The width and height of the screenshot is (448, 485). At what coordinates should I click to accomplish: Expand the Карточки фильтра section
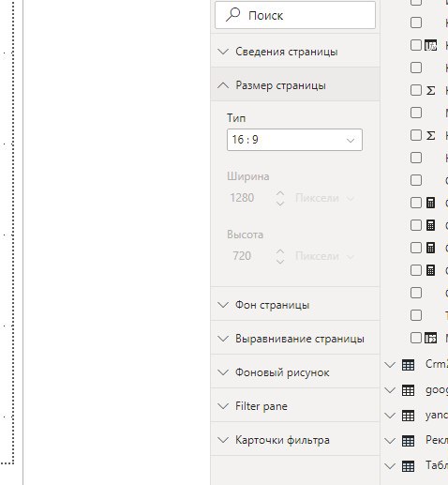tap(295, 440)
